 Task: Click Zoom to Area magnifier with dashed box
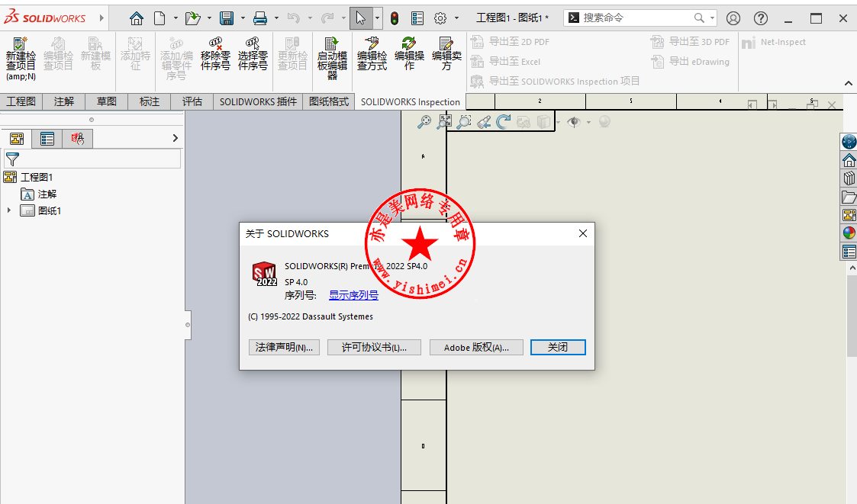click(464, 122)
